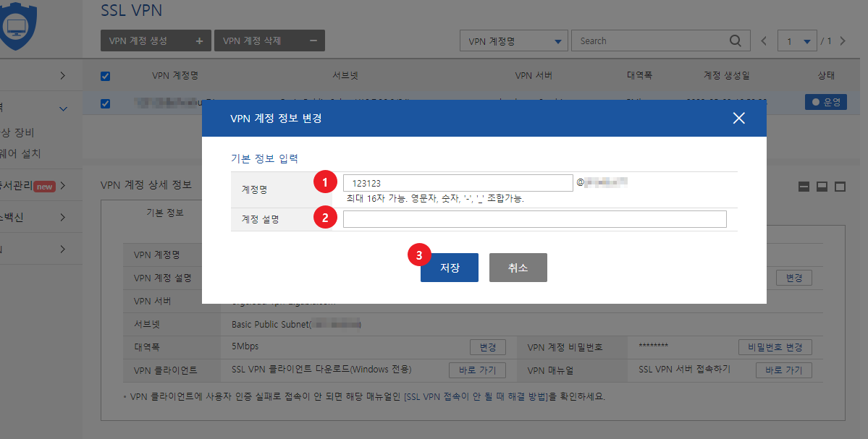
Task: Minimize the detail panel with the bar-only layout icon
Action: click(x=804, y=187)
